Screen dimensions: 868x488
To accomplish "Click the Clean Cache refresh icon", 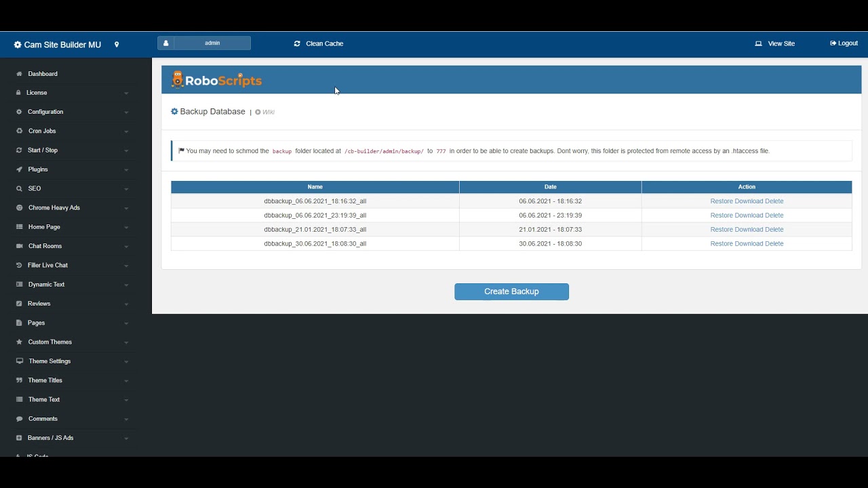I will pos(297,43).
